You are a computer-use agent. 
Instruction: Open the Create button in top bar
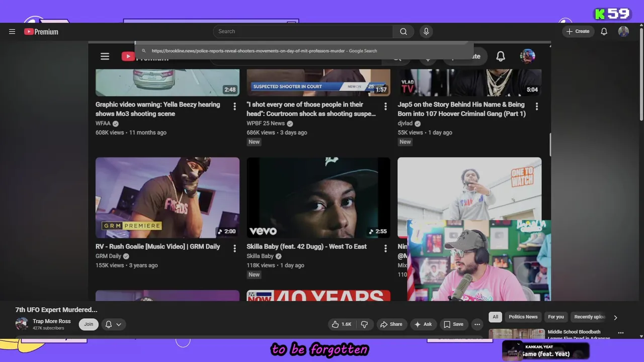578,31
